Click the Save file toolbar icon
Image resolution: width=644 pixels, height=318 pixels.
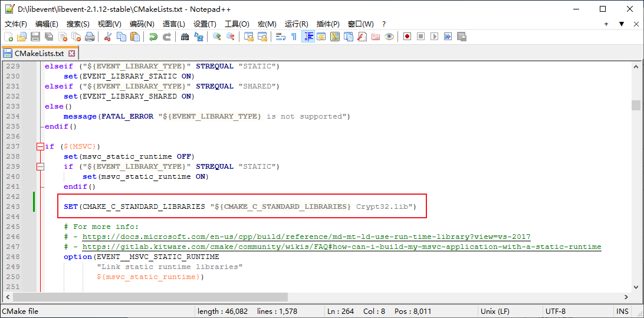pyautogui.click(x=35, y=37)
